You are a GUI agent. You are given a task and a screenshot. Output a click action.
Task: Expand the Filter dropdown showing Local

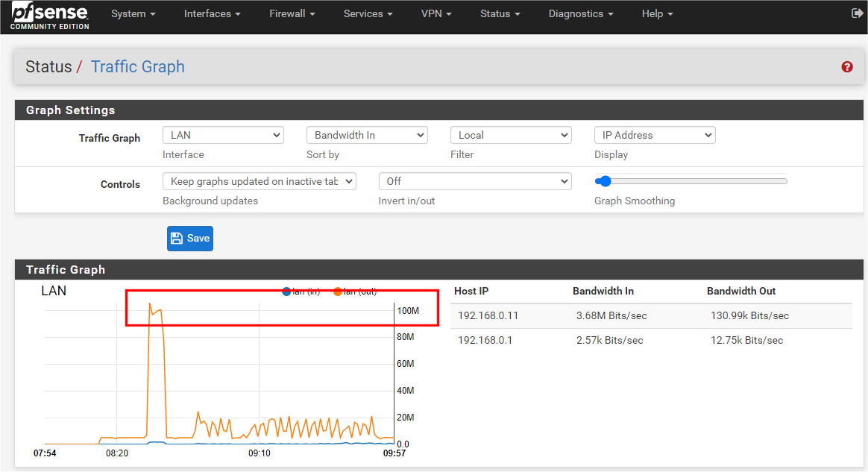coord(511,135)
